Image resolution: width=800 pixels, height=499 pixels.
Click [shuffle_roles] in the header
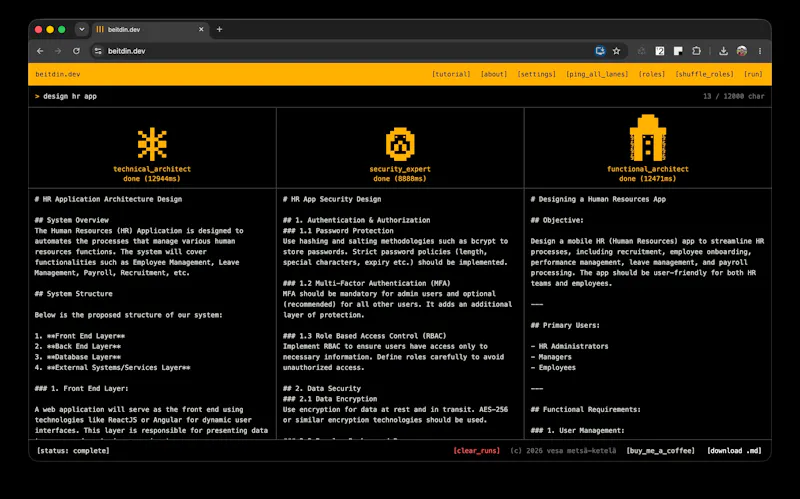(704, 74)
